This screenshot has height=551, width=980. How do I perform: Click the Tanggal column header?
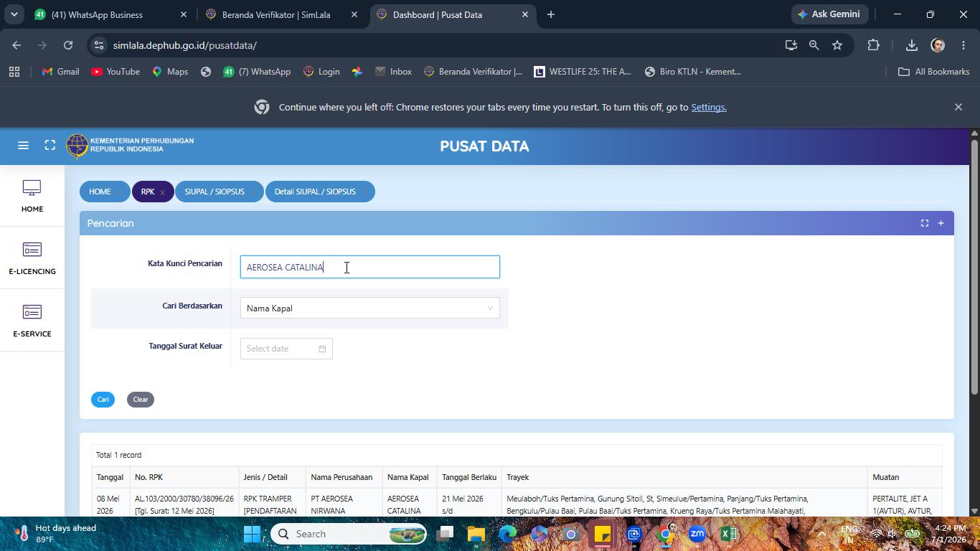pos(110,477)
